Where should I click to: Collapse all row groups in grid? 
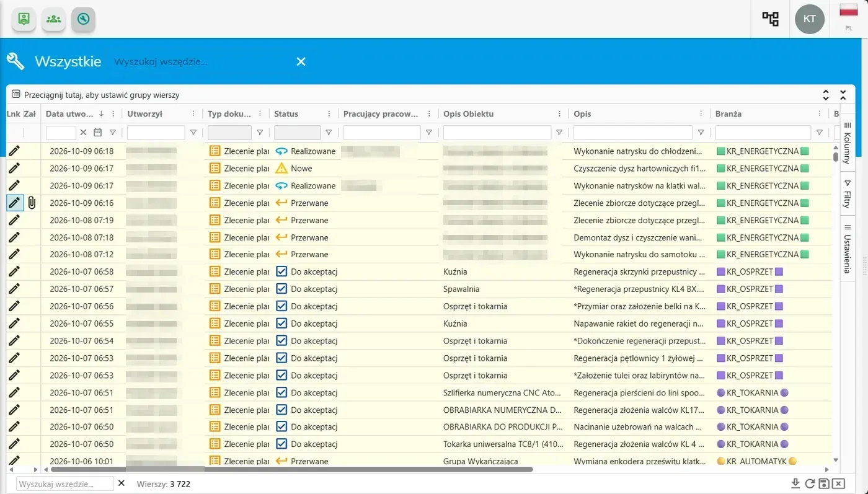point(843,95)
